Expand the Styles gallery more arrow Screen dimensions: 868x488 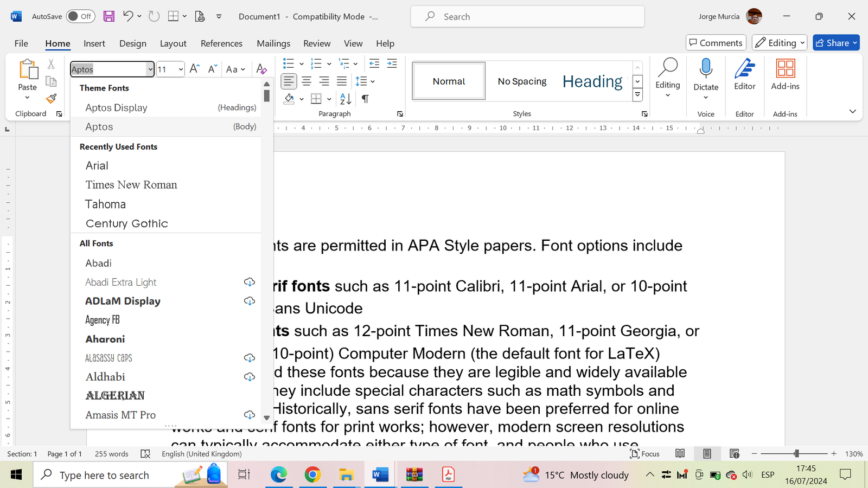coord(638,95)
